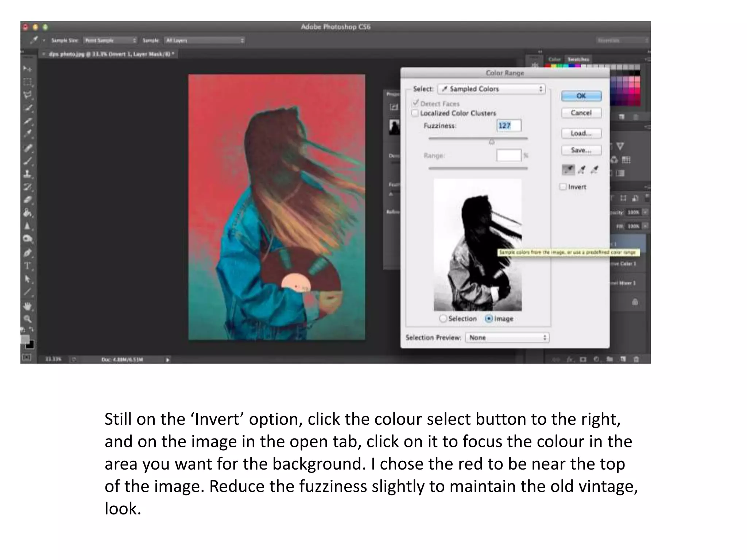This screenshot has width=747, height=560.
Task: Open the layer Fill 100% dropdown arrow
Action: point(645,226)
